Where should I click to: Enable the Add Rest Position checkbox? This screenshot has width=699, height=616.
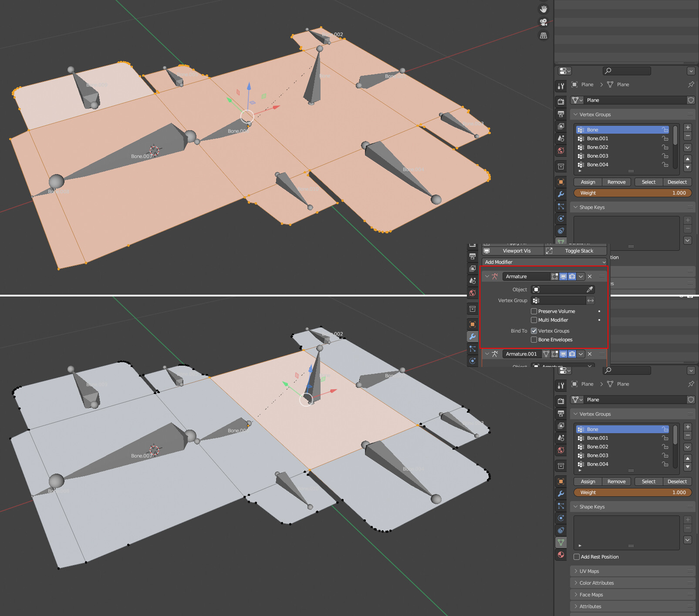pos(577,557)
